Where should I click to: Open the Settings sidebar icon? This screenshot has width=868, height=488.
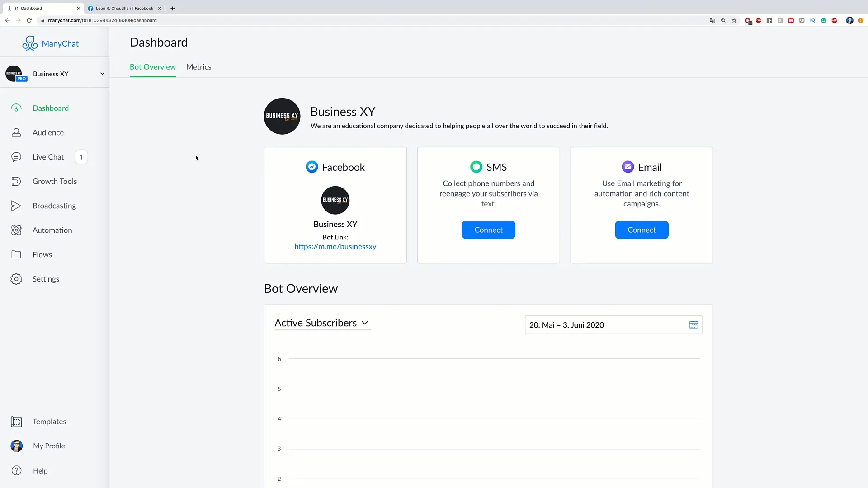(x=16, y=278)
